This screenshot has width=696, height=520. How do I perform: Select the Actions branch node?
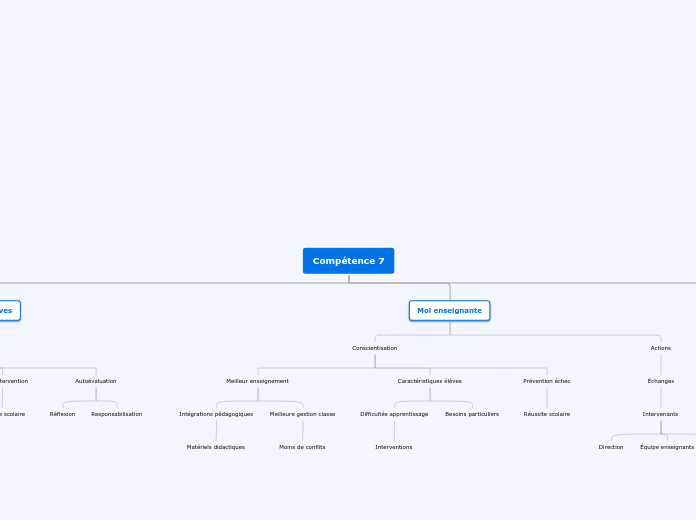660,348
